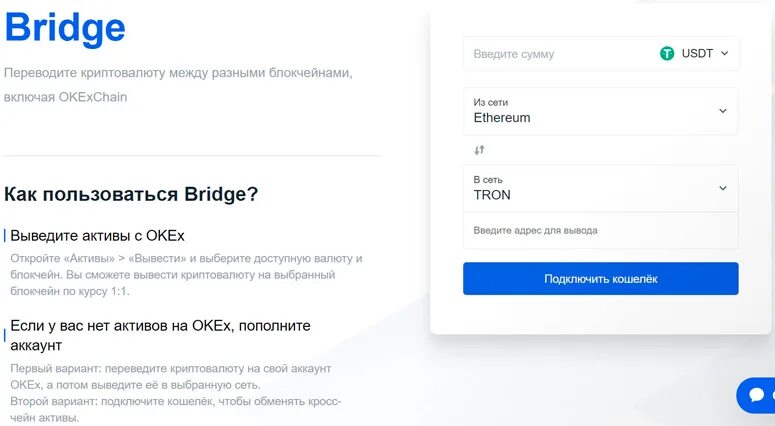Focus the Введите сумму amount field
This screenshot has width=775, height=426.
pos(550,54)
